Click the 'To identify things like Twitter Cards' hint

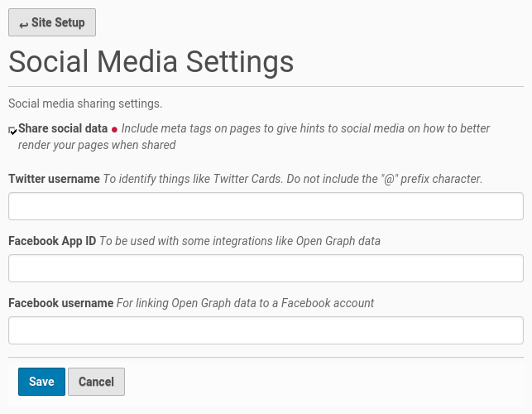coord(292,179)
